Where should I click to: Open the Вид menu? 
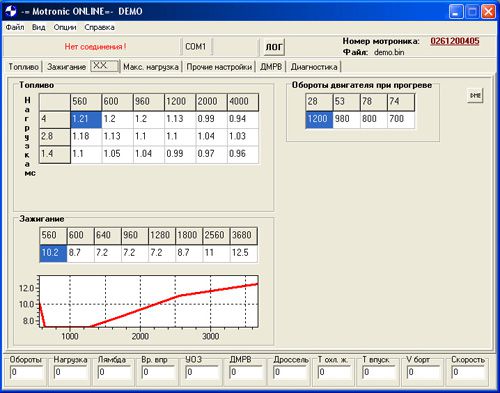39,27
